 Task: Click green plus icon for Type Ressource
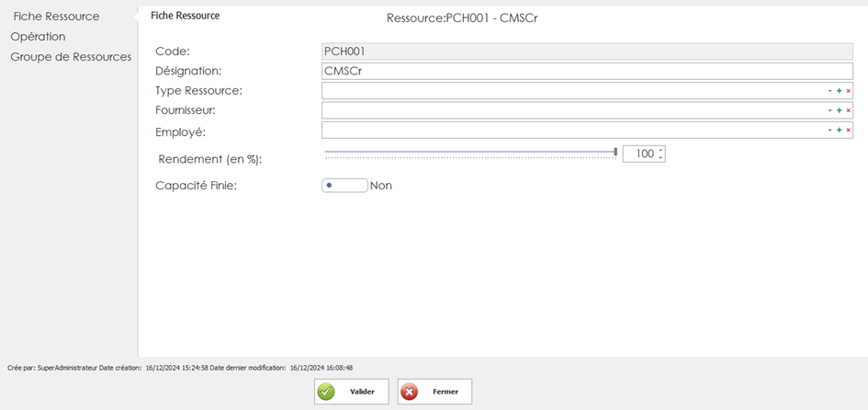(x=839, y=91)
